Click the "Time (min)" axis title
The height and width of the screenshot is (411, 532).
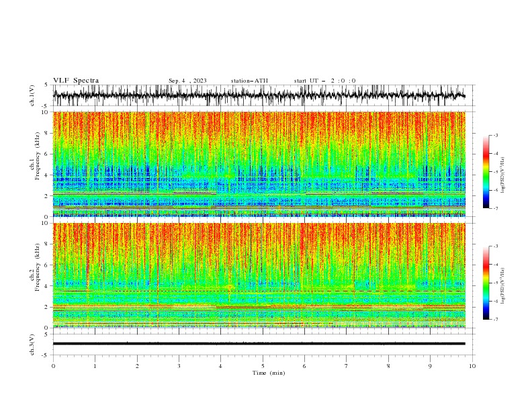269,373
